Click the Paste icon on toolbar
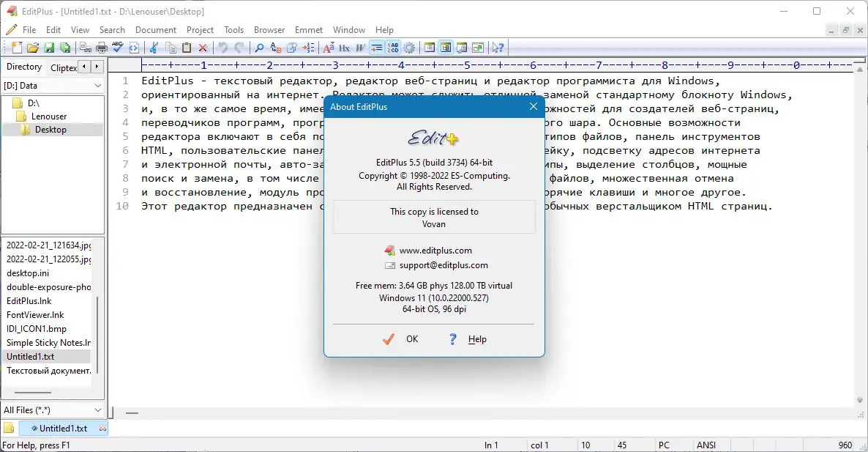 [x=187, y=47]
